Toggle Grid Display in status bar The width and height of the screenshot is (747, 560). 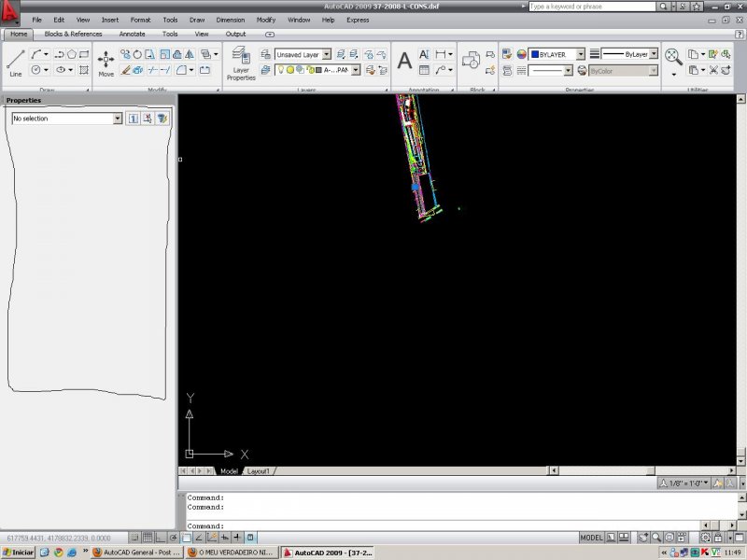pos(148,539)
